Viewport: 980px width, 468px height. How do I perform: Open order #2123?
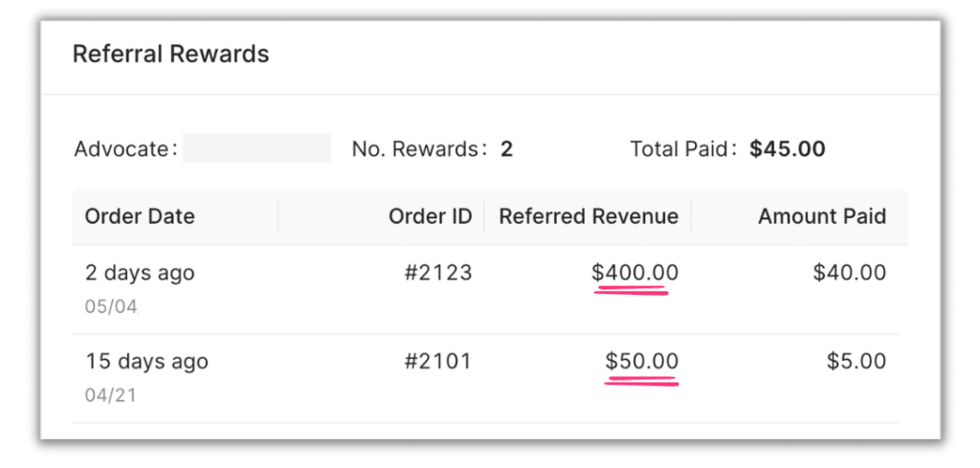(x=438, y=273)
